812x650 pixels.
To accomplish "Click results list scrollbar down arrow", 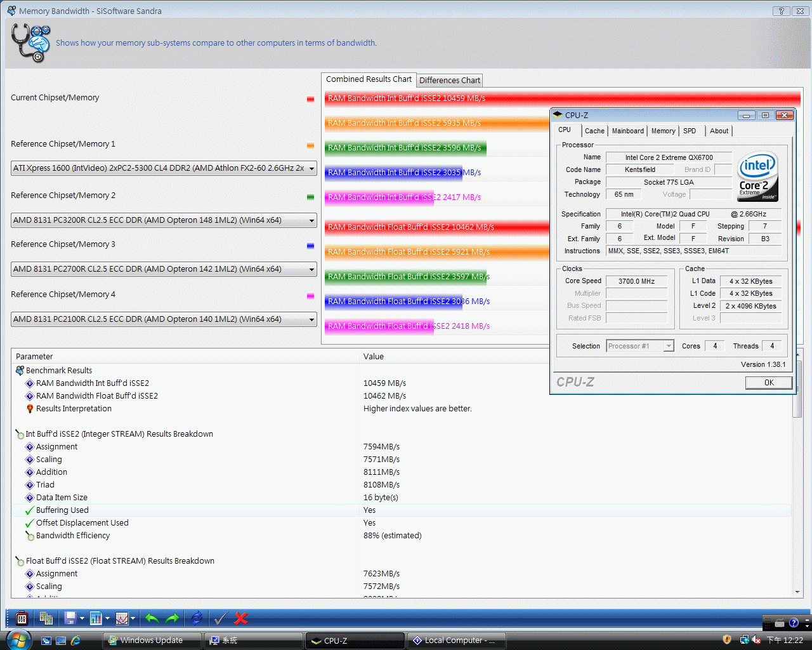I will click(x=797, y=592).
